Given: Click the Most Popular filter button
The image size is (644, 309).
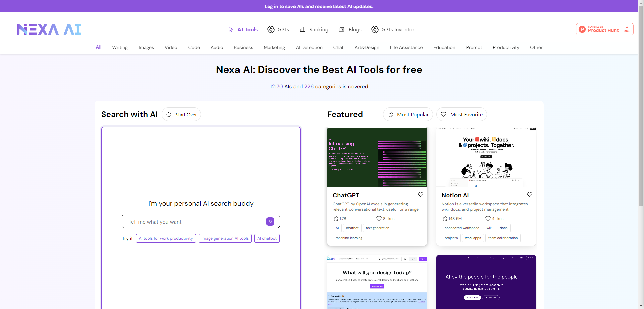Looking at the screenshot, I should (408, 114).
